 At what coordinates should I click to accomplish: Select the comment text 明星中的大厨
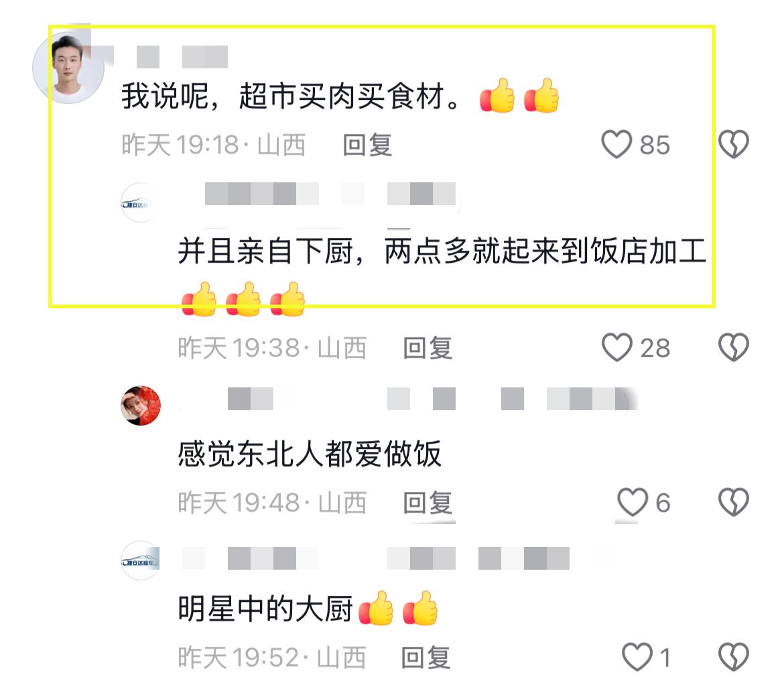click(x=265, y=609)
